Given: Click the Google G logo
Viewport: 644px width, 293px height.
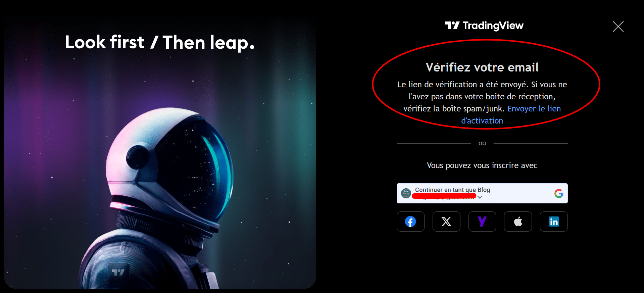Looking at the screenshot, I should click(x=558, y=193).
